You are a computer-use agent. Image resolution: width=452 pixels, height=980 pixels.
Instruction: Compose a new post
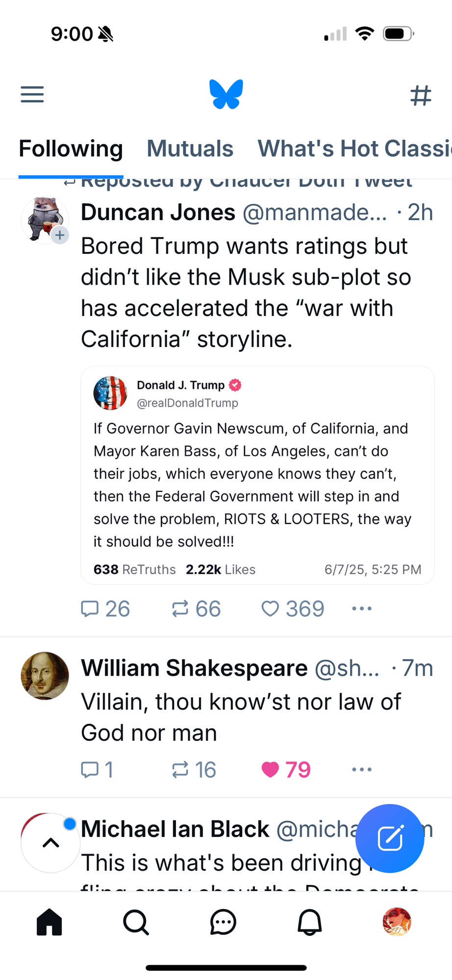[x=390, y=838]
